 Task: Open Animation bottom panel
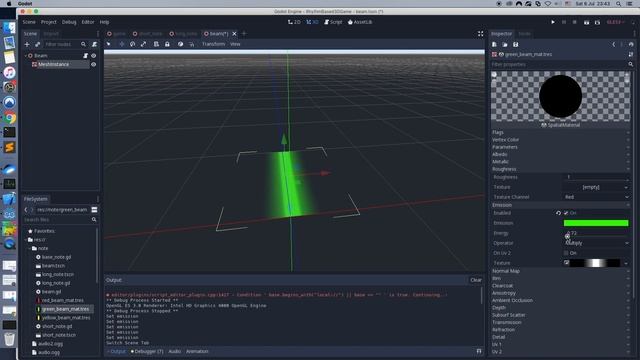click(x=197, y=351)
